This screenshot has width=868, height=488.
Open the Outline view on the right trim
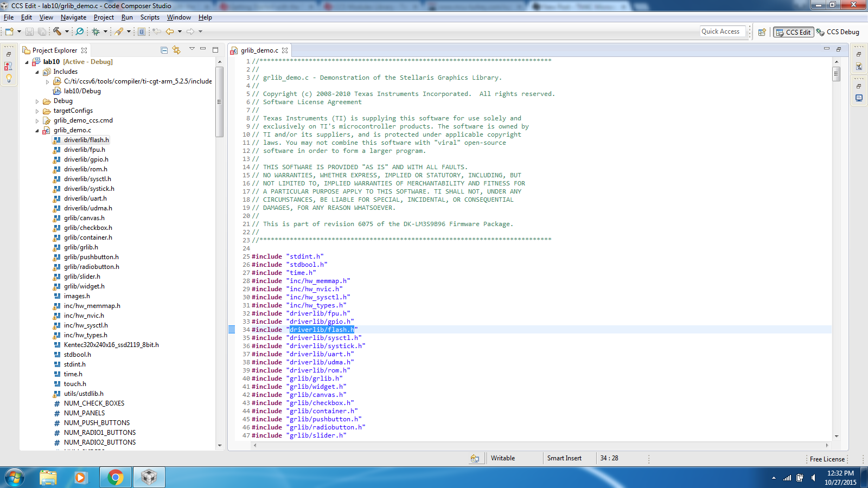[x=859, y=66]
